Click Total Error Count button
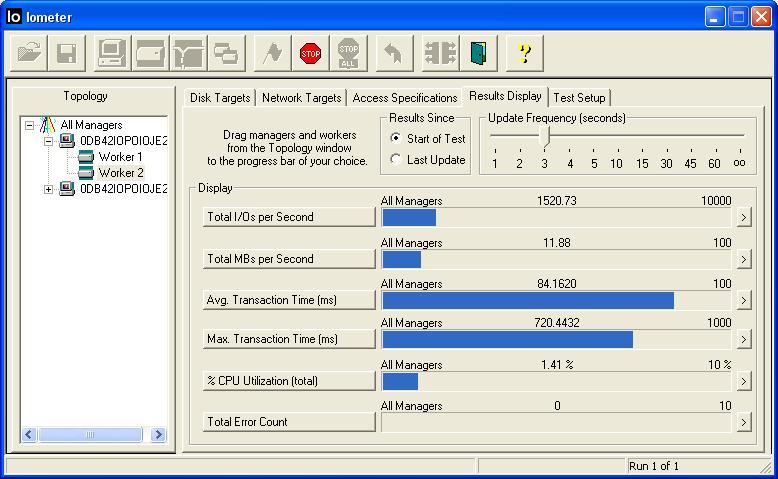The height and width of the screenshot is (479, 778). [289, 422]
